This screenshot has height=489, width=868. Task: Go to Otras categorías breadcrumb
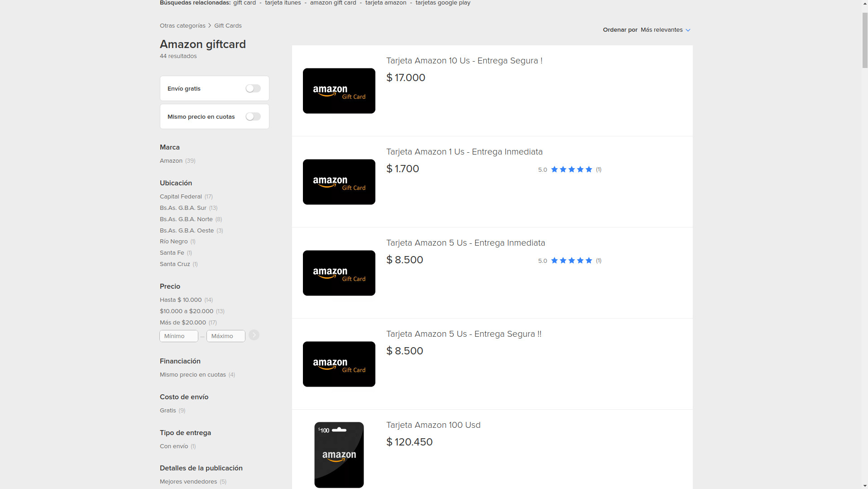[182, 26]
